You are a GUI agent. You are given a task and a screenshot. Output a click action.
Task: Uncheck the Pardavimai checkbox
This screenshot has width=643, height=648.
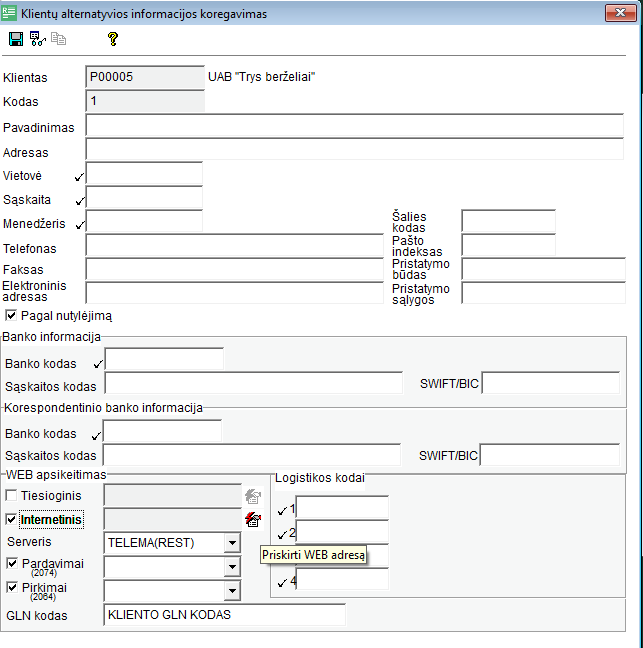point(11,564)
